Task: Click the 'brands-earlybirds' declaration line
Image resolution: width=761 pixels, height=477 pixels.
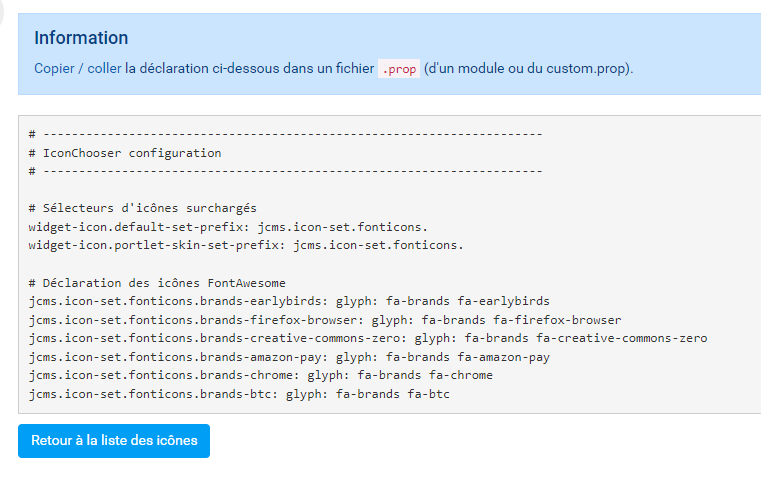Action: (x=289, y=301)
